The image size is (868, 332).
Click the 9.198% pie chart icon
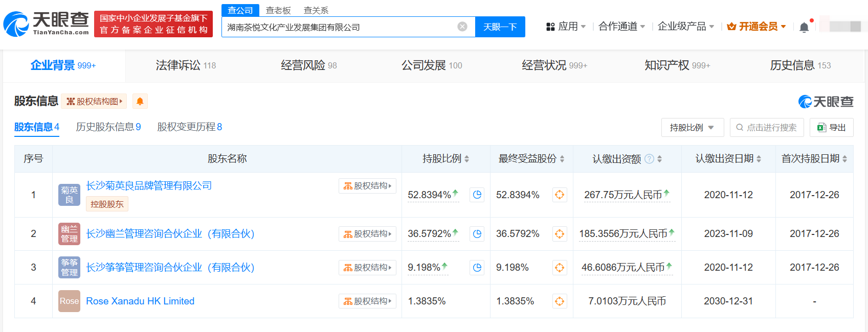click(x=477, y=268)
